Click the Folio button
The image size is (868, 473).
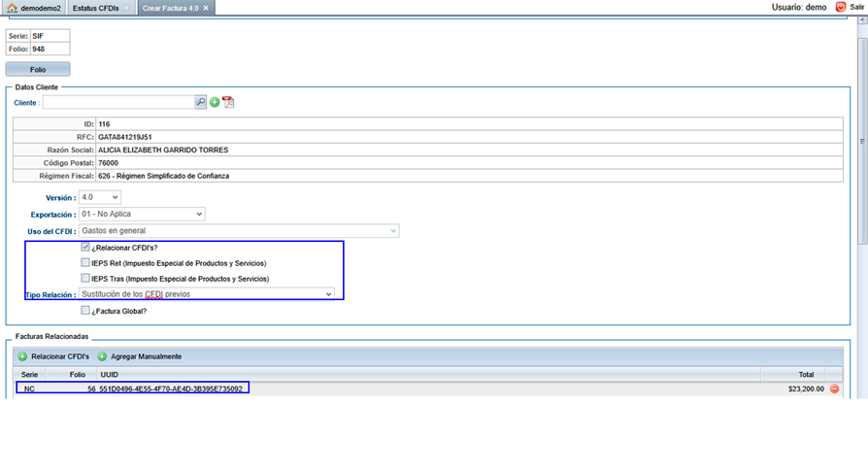[x=38, y=70]
